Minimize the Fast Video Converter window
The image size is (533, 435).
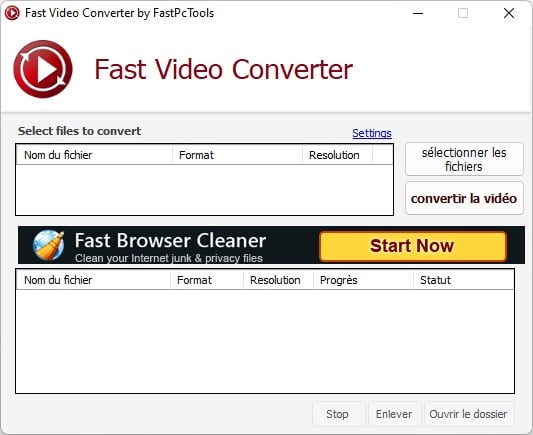pyautogui.click(x=418, y=13)
